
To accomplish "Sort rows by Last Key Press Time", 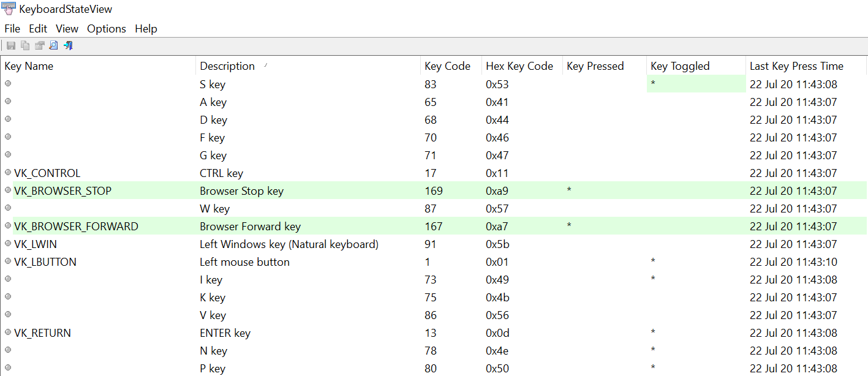I will pos(795,66).
